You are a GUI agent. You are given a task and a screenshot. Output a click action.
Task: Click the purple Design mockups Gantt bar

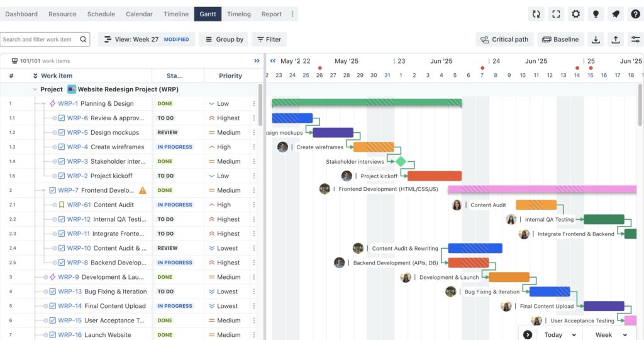click(x=333, y=132)
